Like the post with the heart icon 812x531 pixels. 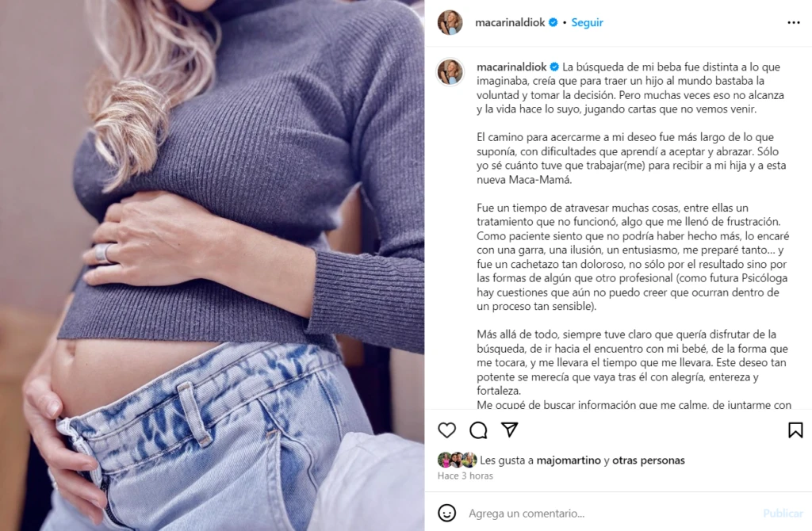(447, 430)
